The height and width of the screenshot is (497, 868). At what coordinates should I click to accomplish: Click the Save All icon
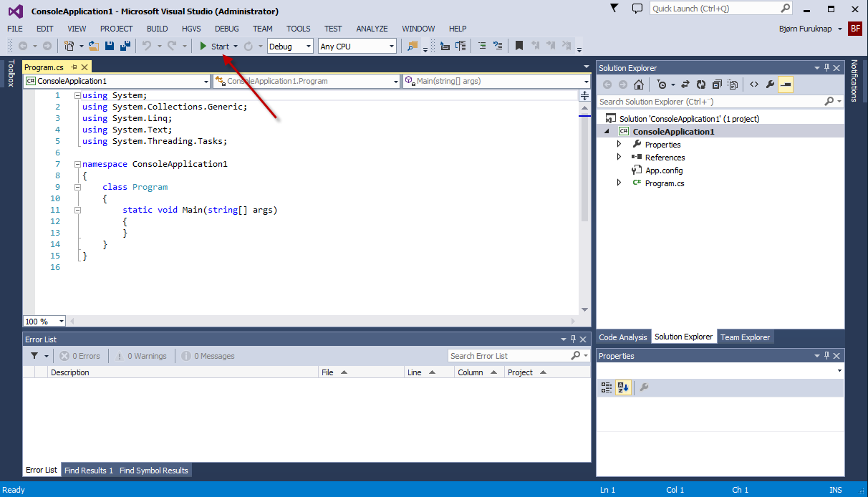125,46
